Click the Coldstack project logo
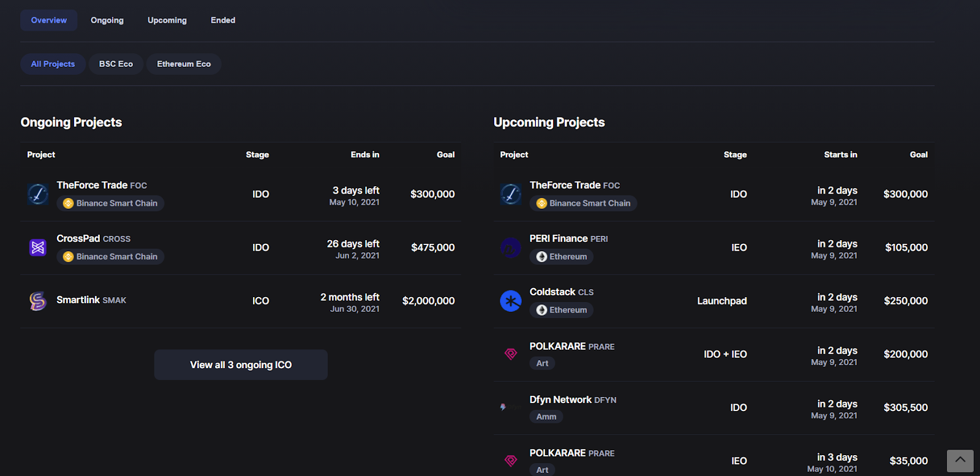The image size is (980, 476). [x=511, y=301]
